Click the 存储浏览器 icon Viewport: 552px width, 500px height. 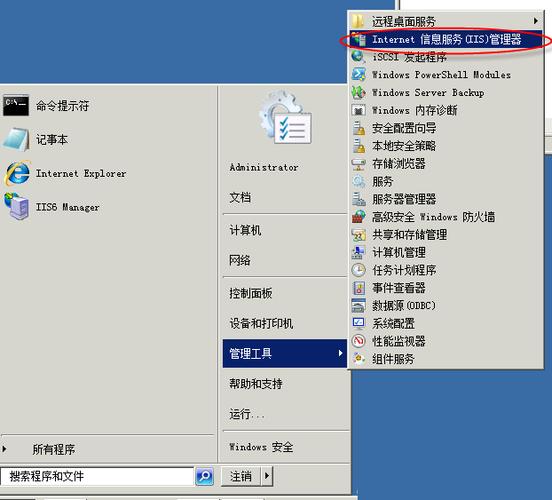tap(358, 164)
